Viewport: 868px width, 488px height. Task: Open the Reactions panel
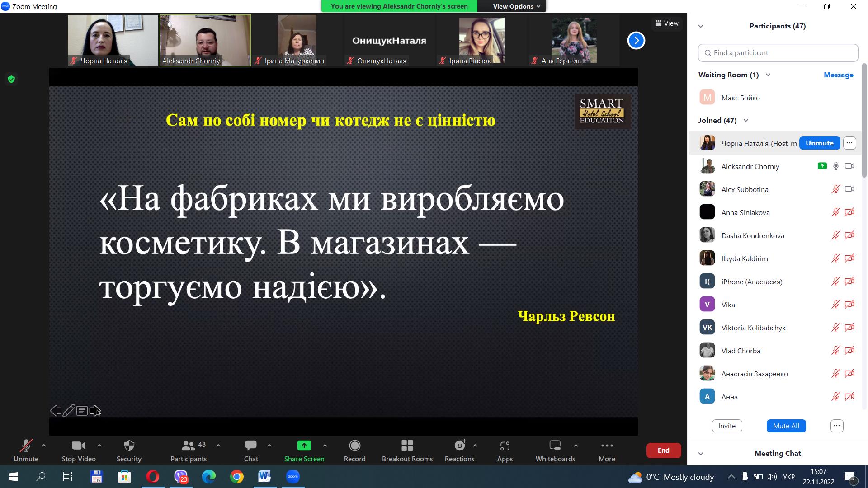pyautogui.click(x=459, y=446)
